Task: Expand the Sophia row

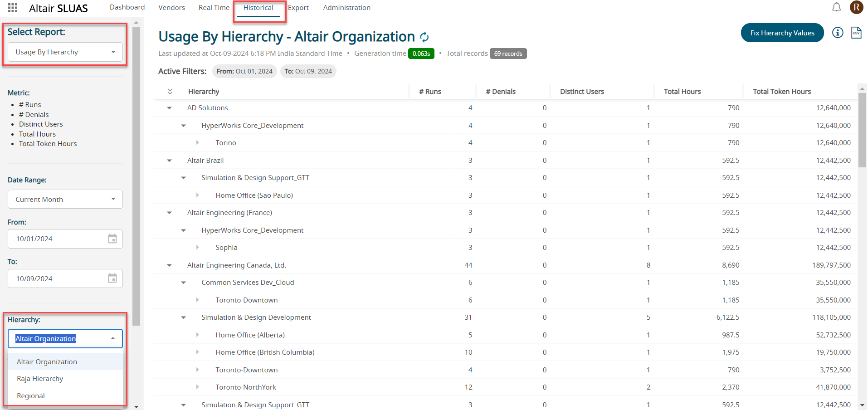Action: click(x=198, y=248)
